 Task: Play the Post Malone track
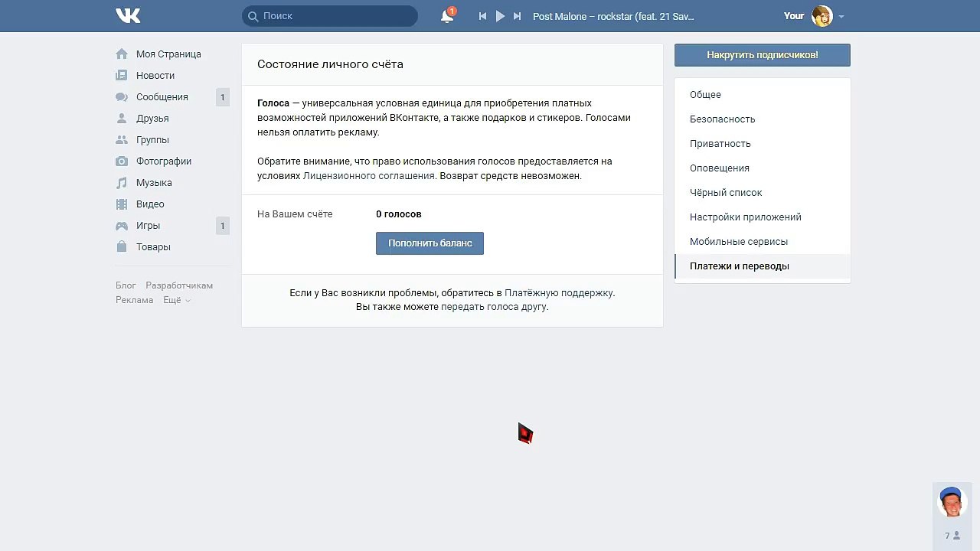[500, 16]
